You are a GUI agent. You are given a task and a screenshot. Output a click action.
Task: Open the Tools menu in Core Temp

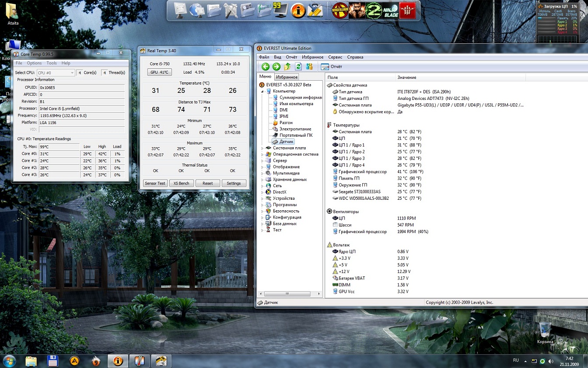[52, 63]
